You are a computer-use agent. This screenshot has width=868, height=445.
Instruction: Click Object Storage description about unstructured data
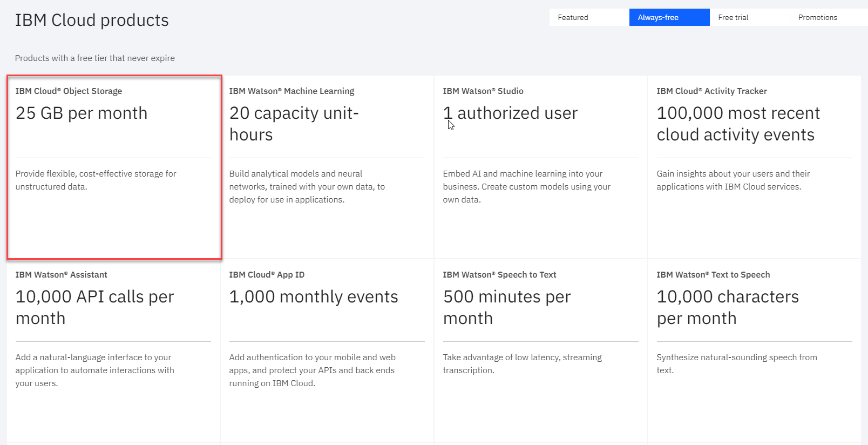coord(96,180)
